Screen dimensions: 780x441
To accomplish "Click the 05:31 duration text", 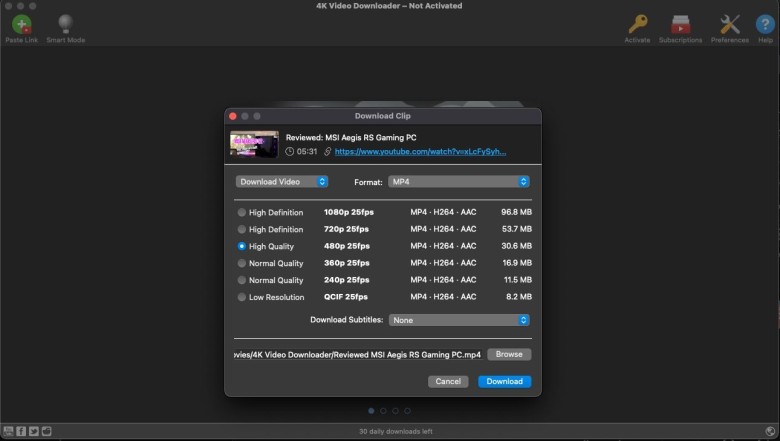I will pyautogui.click(x=307, y=152).
